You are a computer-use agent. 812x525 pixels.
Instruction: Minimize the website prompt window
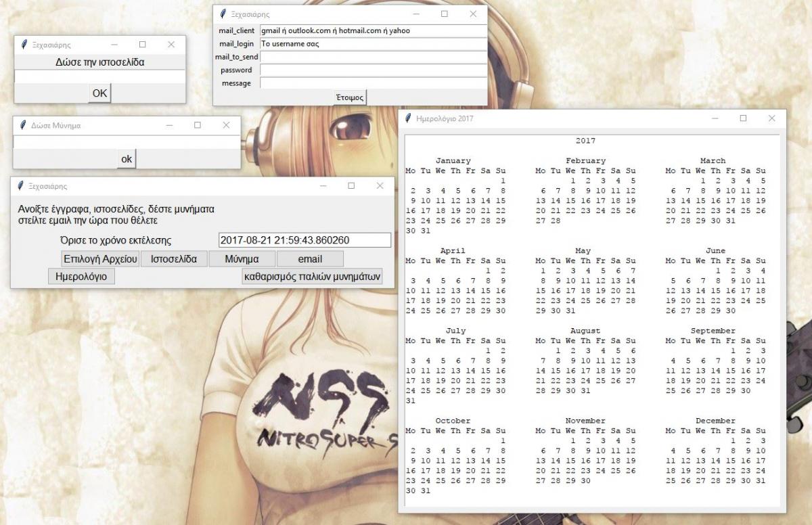[114, 45]
